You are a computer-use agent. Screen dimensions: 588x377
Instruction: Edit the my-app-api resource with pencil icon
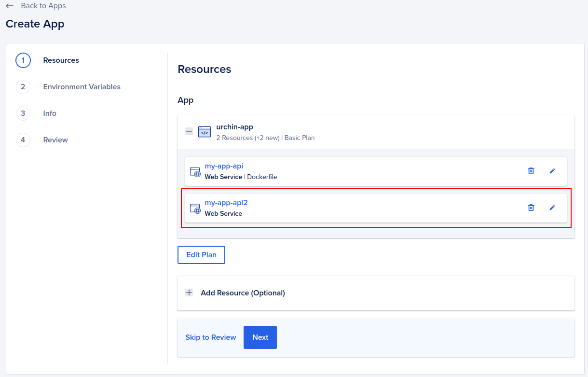552,171
